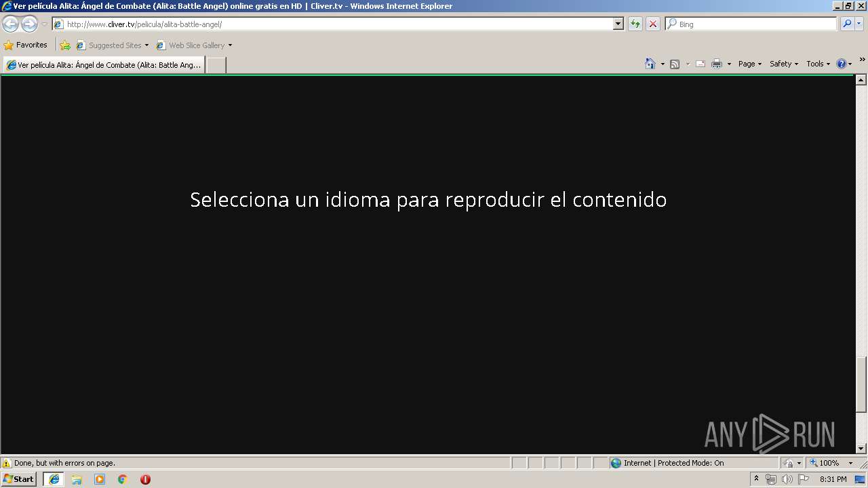
Task: Click the 8:31 PM clock
Action: [x=833, y=479]
